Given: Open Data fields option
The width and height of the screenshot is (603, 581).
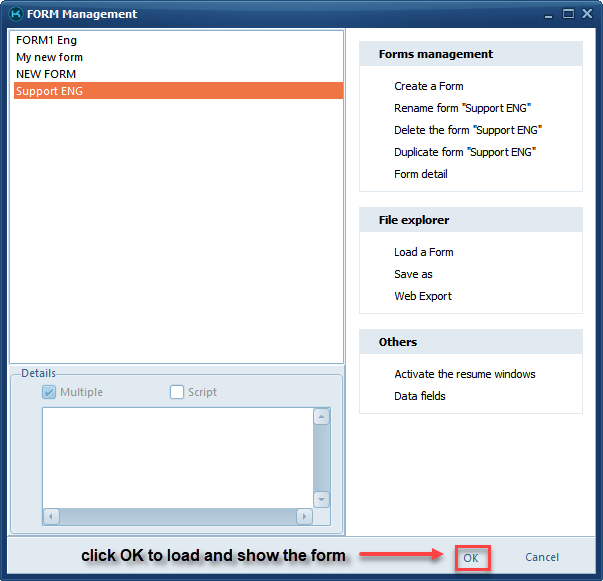Looking at the screenshot, I should click(x=420, y=396).
